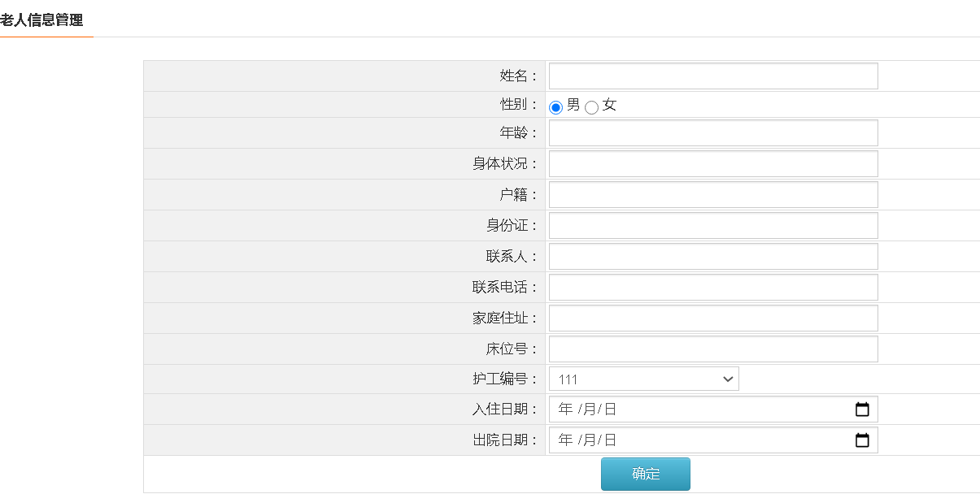
Task: Click the 联系电话： label text
Action: coord(505,288)
